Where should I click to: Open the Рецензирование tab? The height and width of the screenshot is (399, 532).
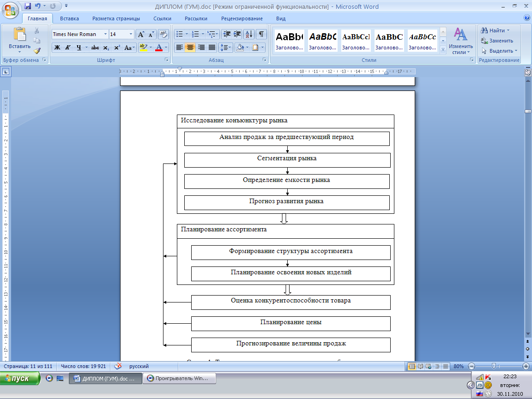[242, 18]
